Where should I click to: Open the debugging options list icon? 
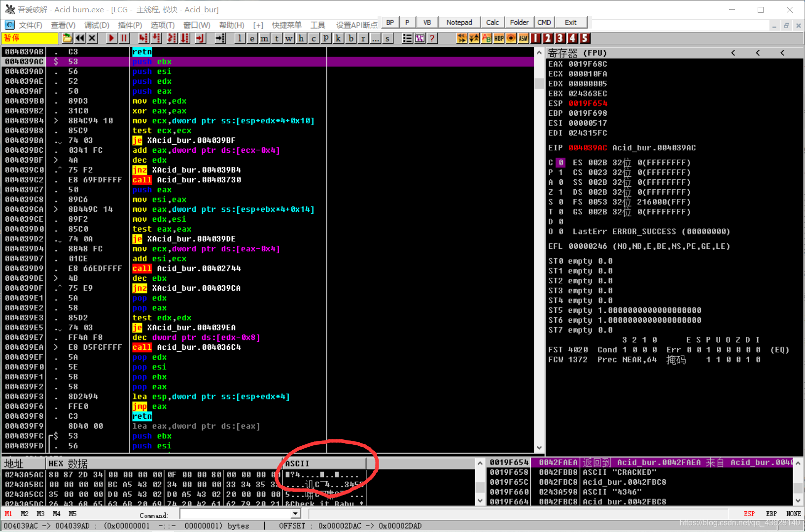[x=408, y=38]
